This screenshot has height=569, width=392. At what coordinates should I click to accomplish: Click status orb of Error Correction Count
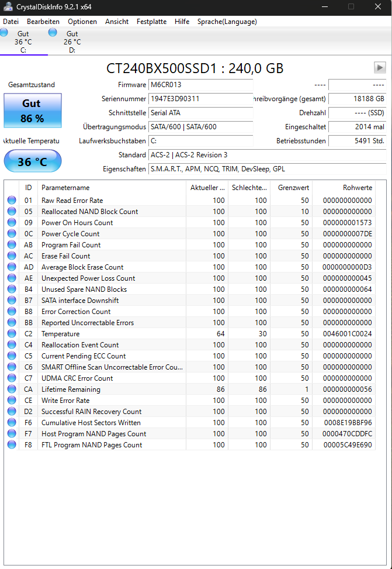click(x=12, y=311)
